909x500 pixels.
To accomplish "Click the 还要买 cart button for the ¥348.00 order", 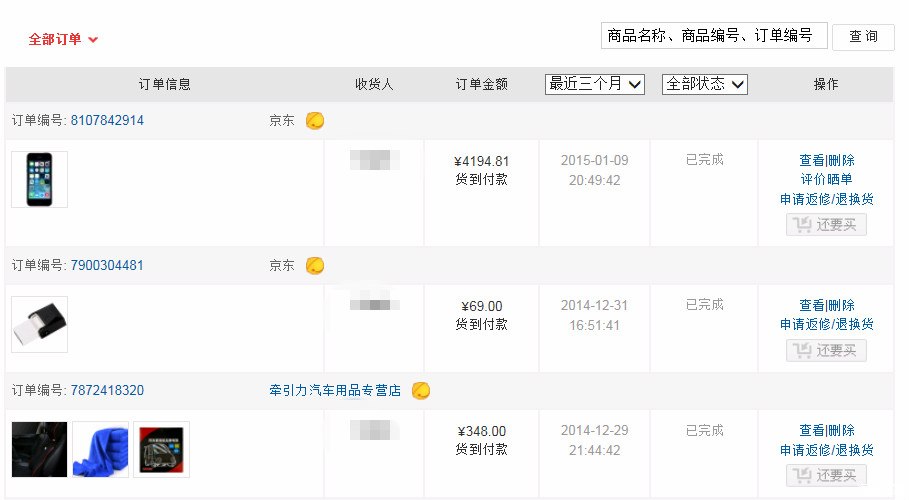I will pyautogui.click(x=826, y=476).
